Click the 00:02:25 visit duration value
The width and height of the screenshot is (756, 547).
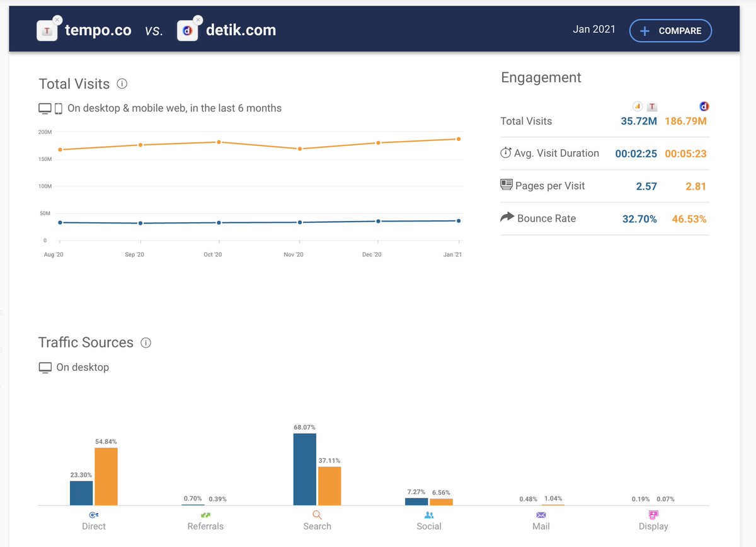(636, 154)
